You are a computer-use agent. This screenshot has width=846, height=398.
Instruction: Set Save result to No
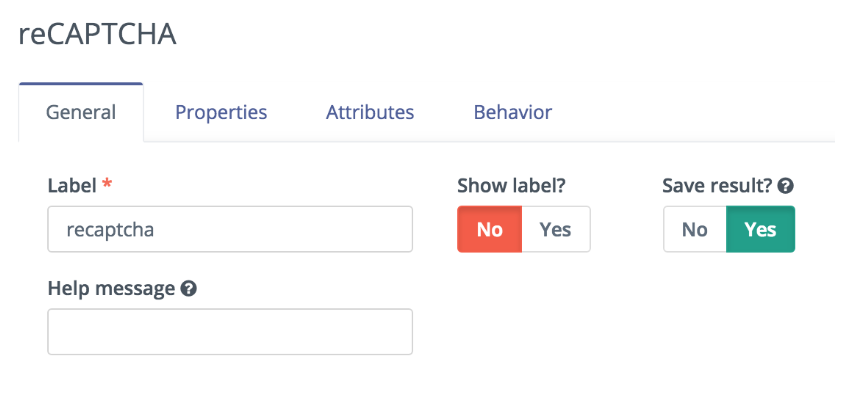(x=695, y=229)
